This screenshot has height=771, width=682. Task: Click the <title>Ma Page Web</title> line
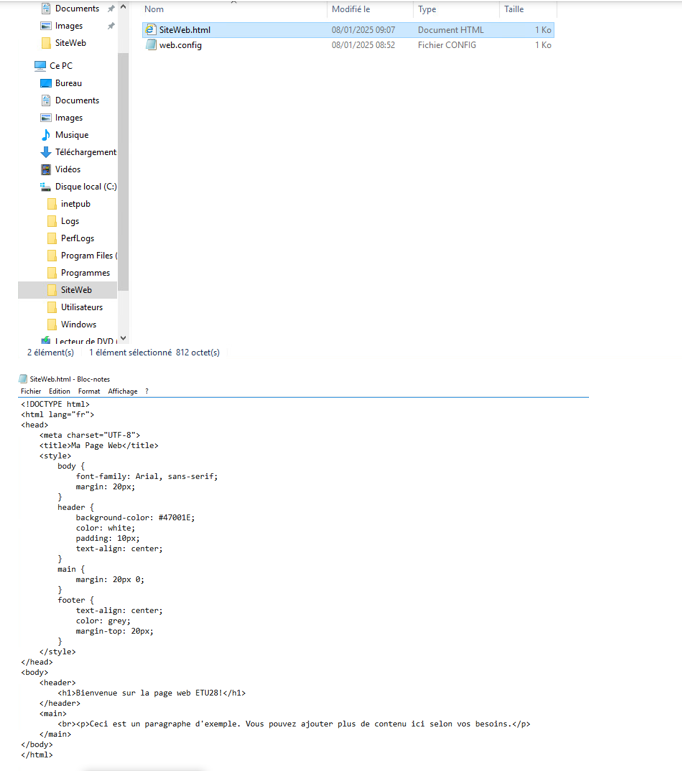99,445
